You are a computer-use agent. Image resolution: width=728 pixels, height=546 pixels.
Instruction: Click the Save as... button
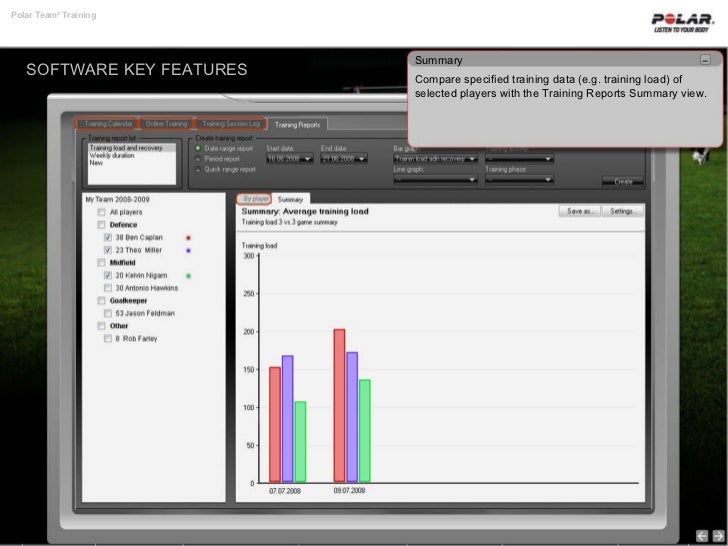[x=580, y=211]
